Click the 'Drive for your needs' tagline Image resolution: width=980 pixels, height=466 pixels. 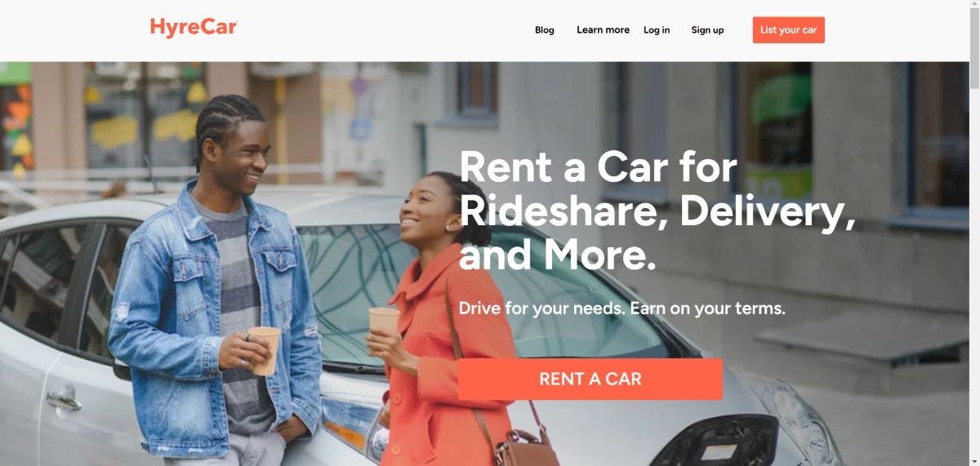[622, 309]
